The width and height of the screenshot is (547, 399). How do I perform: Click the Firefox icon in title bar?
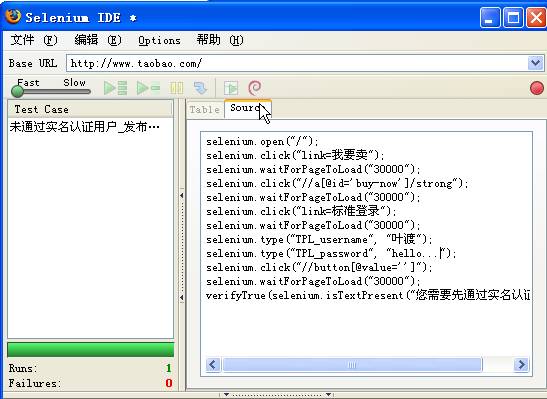(x=13, y=16)
